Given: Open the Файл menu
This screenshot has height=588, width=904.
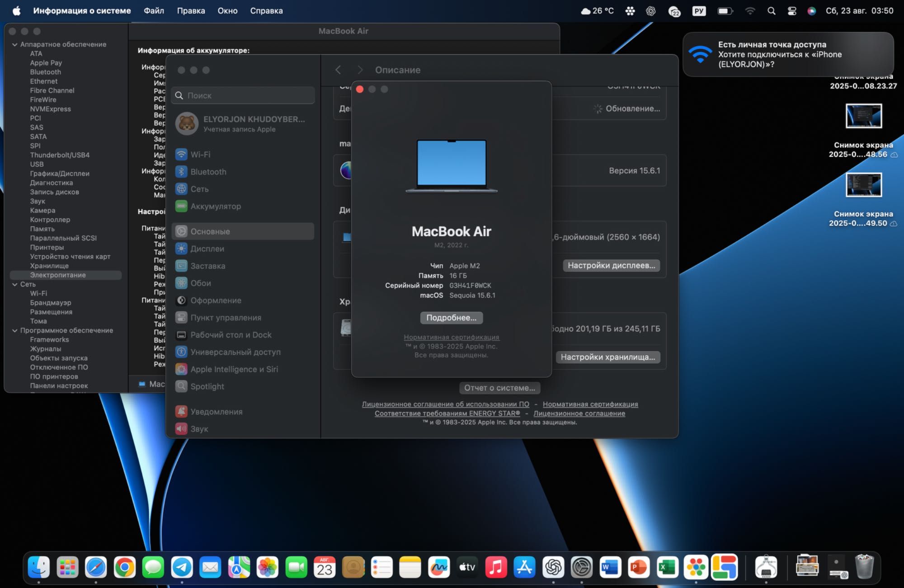Looking at the screenshot, I should pyautogui.click(x=154, y=11).
